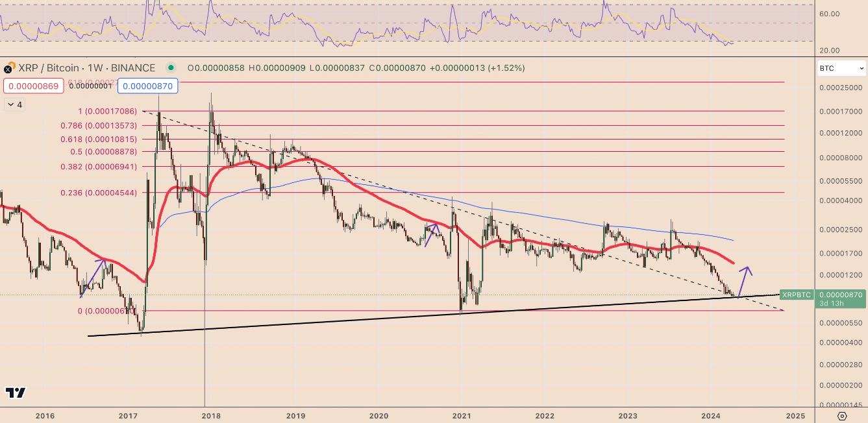Click the 0.00012000 price scale label

(x=840, y=134)
